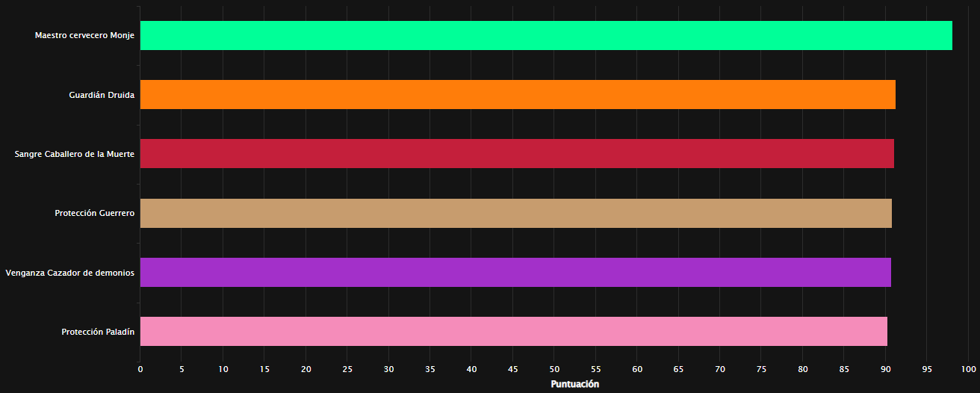Click the "Protección Guerrero" label text
980x393 pixels.
click(x=94, y=213)
